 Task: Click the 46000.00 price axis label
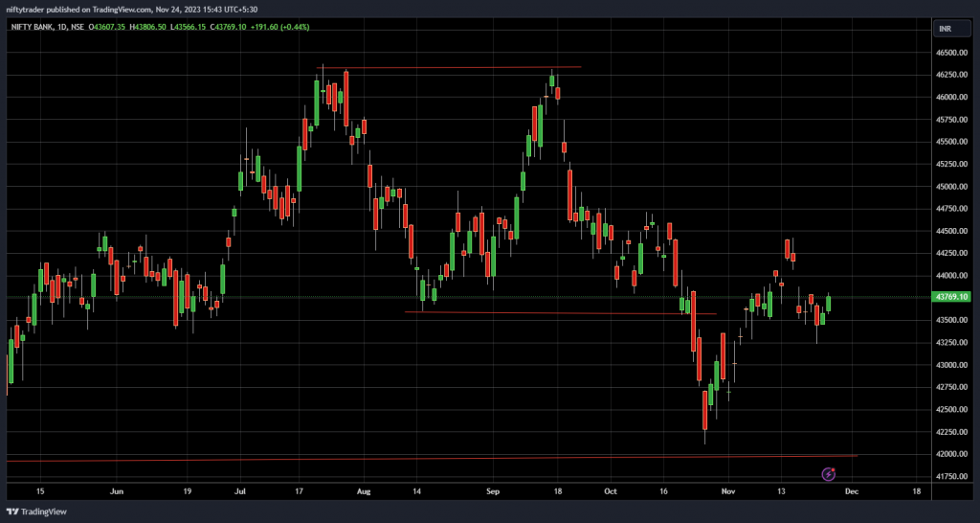[952, 97]
